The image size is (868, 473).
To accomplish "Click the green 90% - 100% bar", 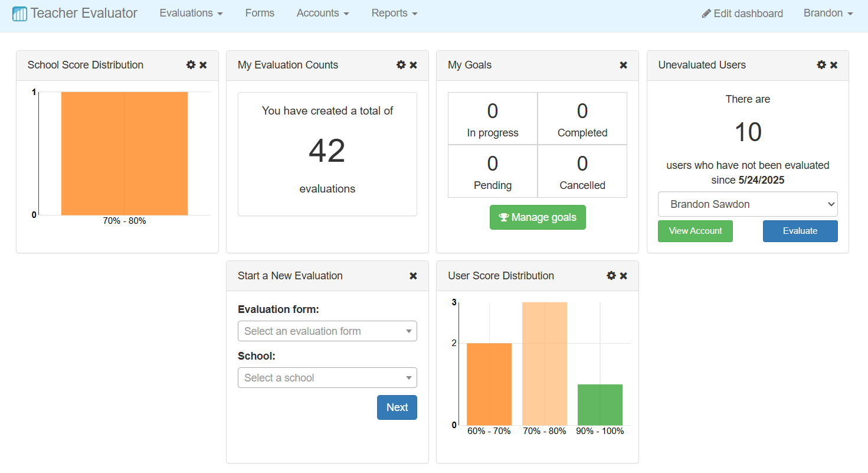I will [600, 405].
